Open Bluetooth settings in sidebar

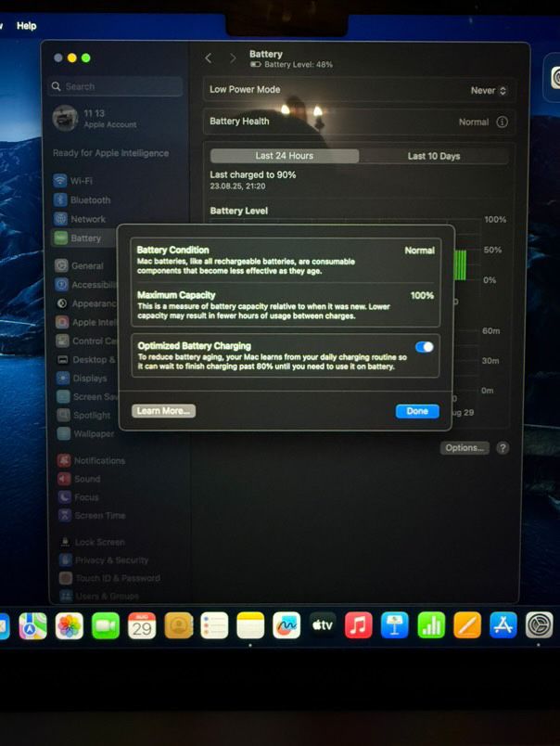coord(83,199)
